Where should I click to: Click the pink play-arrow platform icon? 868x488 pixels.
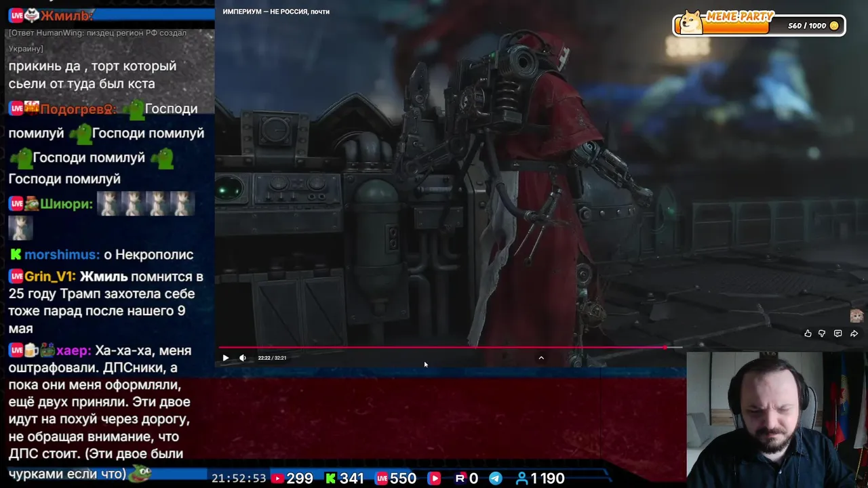click(435, 479)
